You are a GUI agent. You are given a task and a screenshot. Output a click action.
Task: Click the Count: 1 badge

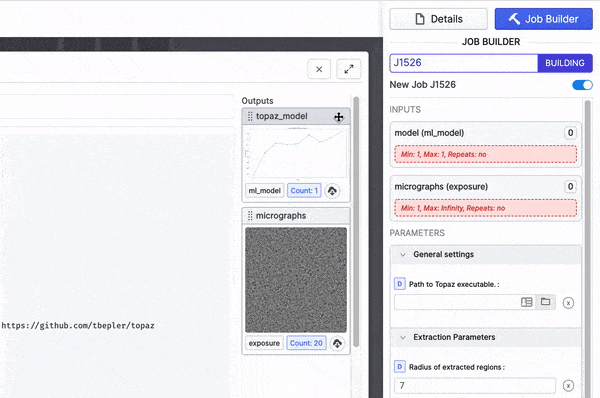tap(304, 191)
